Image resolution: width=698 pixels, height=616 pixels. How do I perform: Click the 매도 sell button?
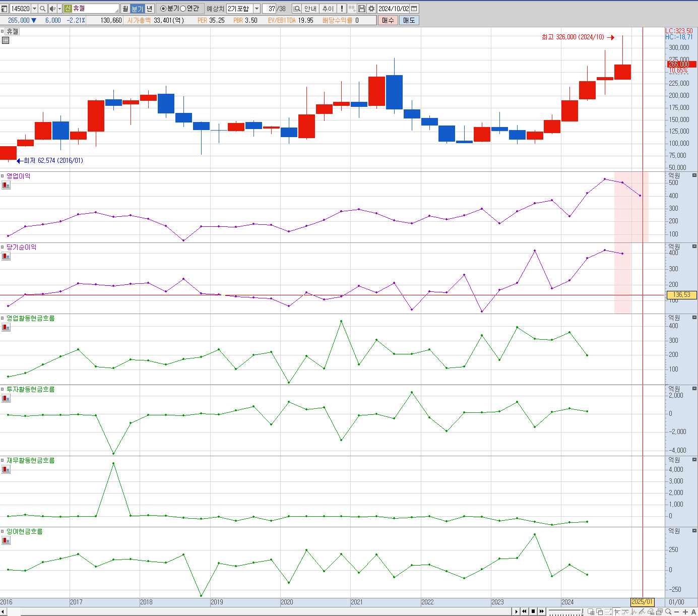(x=409, y=20)
